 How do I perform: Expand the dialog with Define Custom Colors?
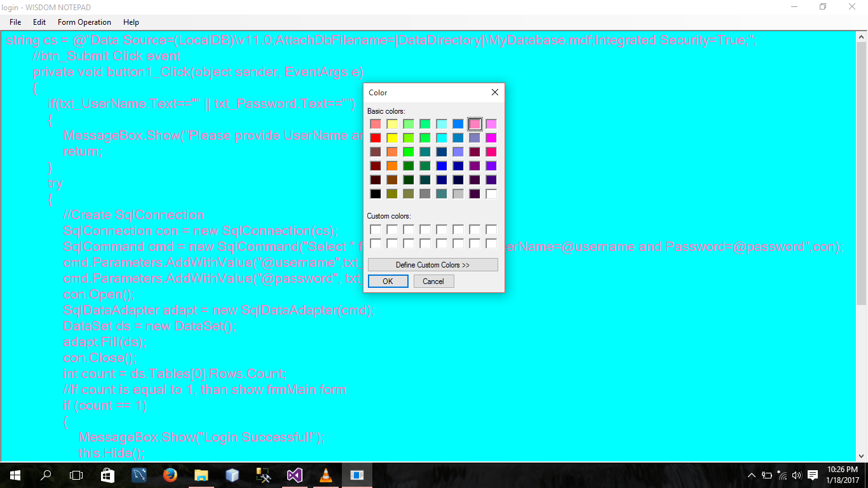pos(433,264)
